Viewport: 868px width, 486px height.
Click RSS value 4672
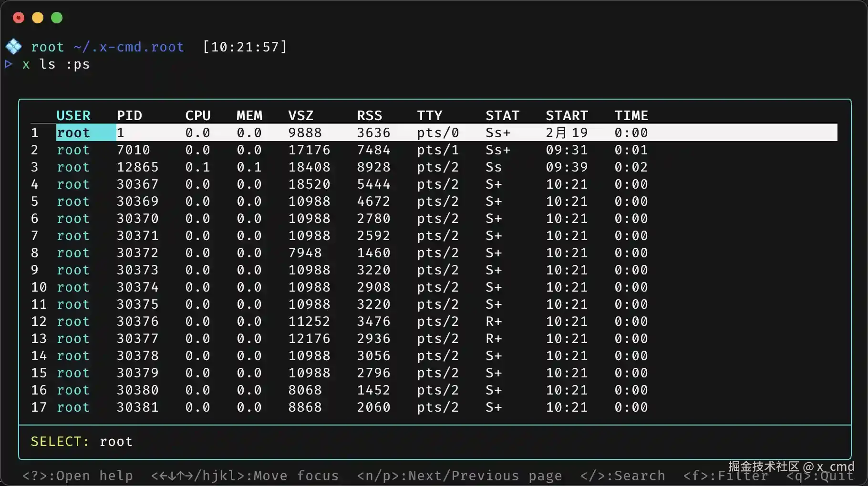pos(374,201)
